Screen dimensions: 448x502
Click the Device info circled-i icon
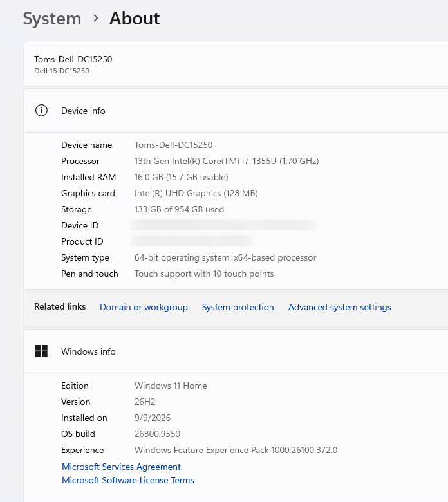pos(41,111)
